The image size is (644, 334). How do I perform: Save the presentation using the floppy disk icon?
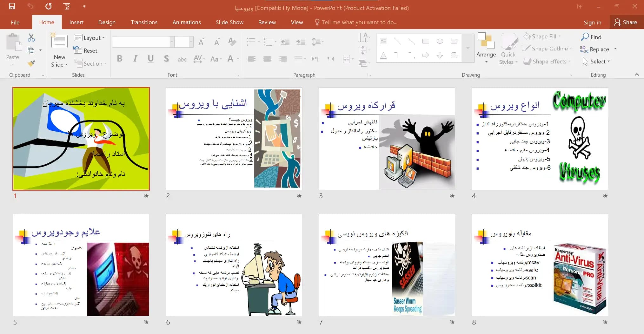(12, 6)
